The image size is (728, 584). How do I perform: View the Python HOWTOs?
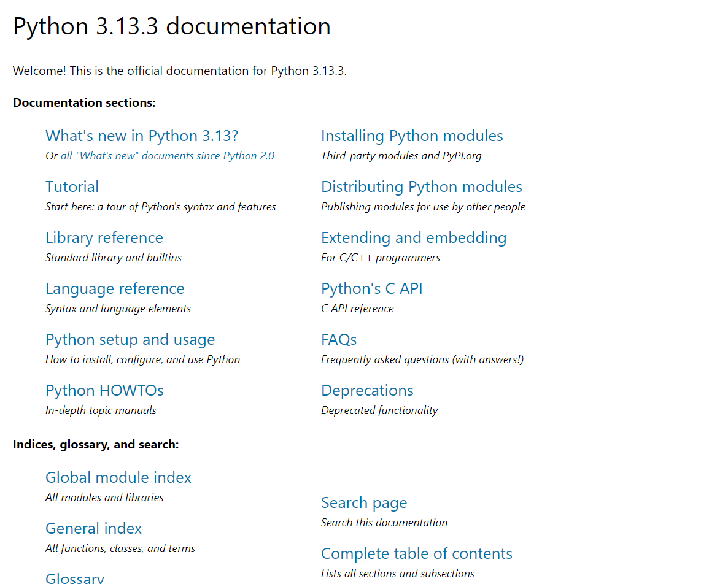point(104,391)
